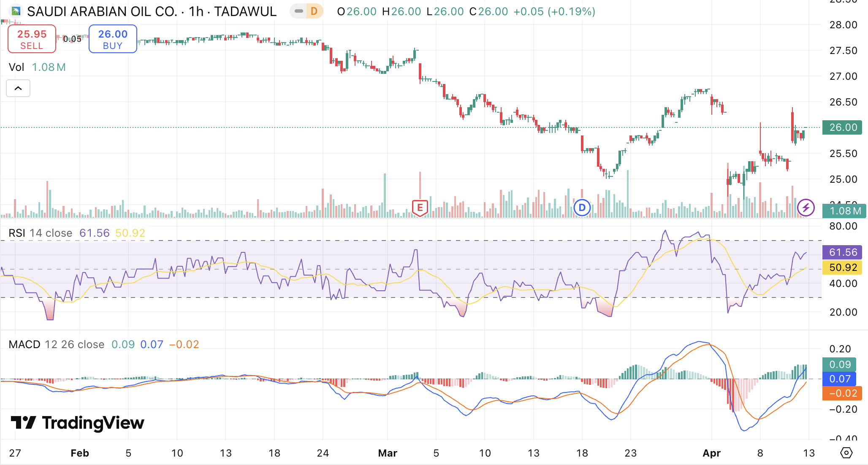Click the green 26.00 current price label
868x465 pixels.
click(x=842, y=127)
